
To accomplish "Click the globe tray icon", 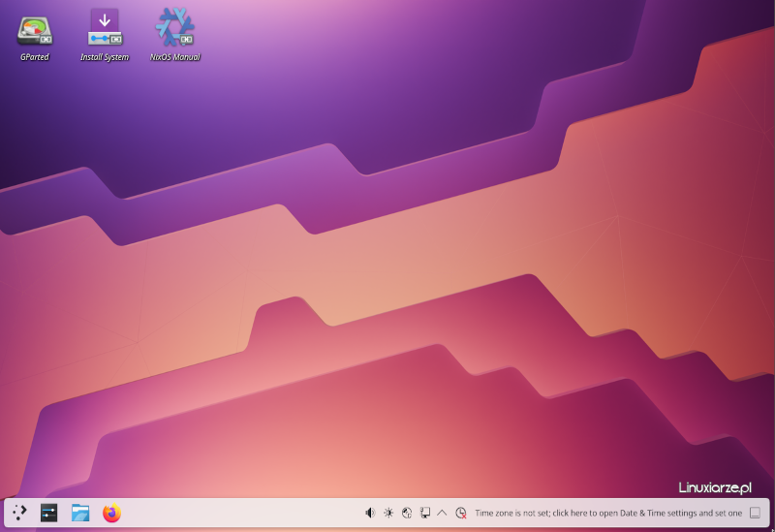I will tap(407, 513).
